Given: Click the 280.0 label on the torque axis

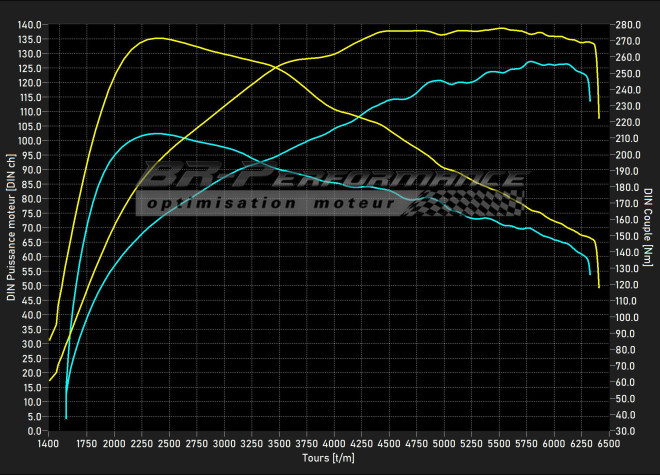Looking at the screenshot, I should tap(629, 24).
